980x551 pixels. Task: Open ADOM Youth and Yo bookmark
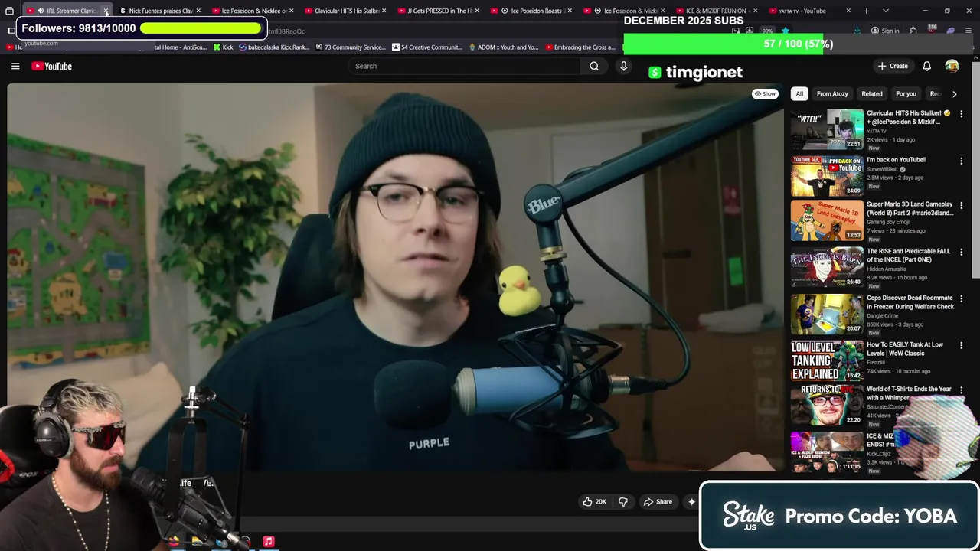[503, 47]
